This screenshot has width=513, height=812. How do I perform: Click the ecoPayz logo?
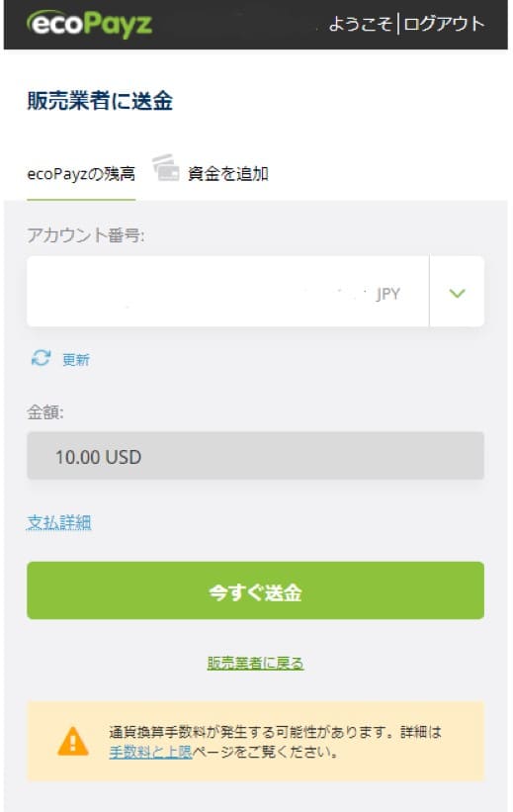click(x=89, y=24)
